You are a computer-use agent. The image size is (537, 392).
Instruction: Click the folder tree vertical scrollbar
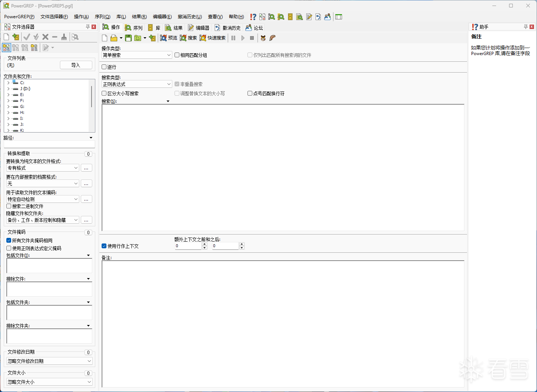92,97
